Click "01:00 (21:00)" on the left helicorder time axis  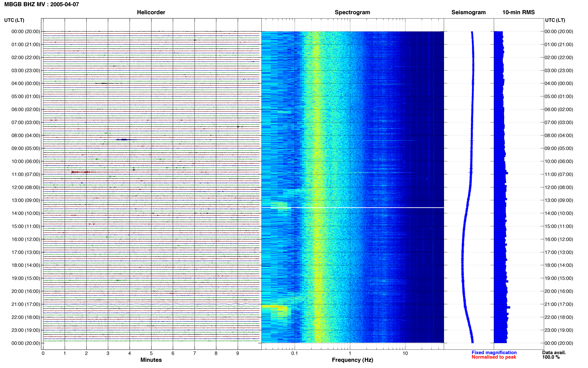pos(26,45)
